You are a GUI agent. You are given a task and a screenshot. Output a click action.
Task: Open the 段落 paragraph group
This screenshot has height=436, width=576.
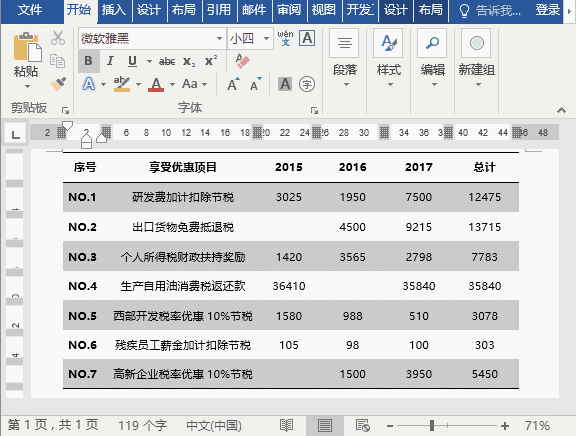pyautogui.click(x=344, y=59)
